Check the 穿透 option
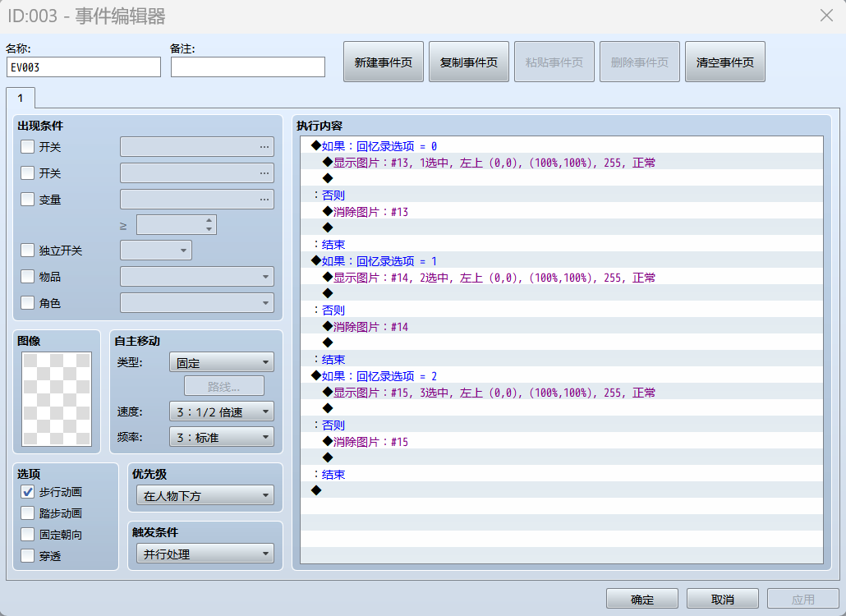This screenshot has width=846, height=616. pos(27,555)
